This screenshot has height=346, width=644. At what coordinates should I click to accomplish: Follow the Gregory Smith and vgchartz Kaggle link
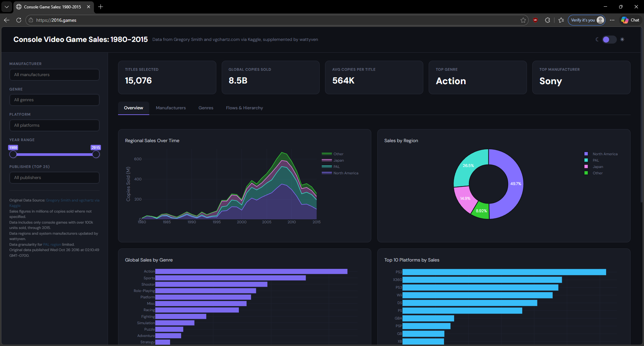(72, 200)
